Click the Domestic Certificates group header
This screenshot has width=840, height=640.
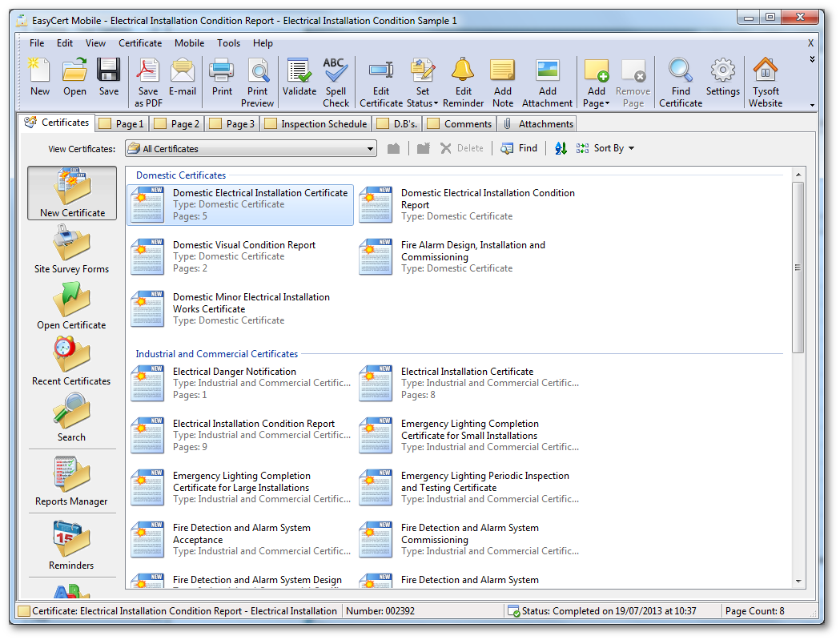180,175
